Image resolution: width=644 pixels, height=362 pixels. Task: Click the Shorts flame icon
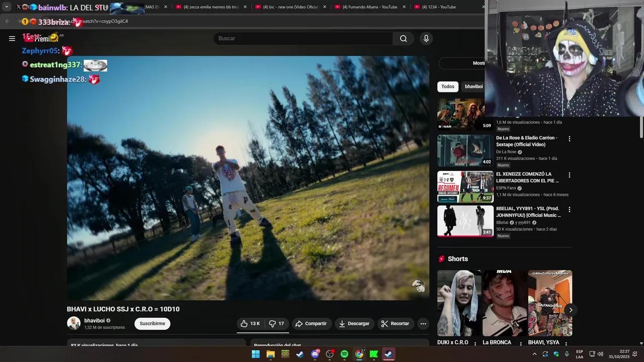pyautogui.click(x=442, y=258)
